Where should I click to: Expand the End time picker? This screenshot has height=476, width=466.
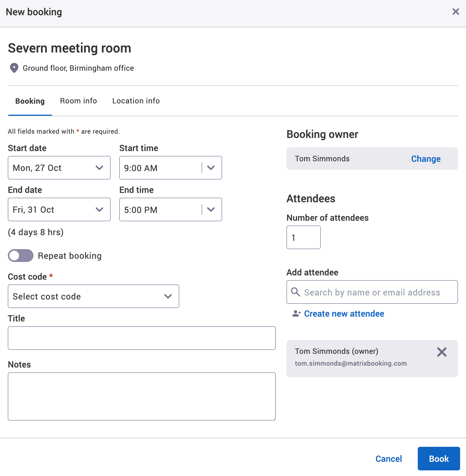tap(211, 209)
